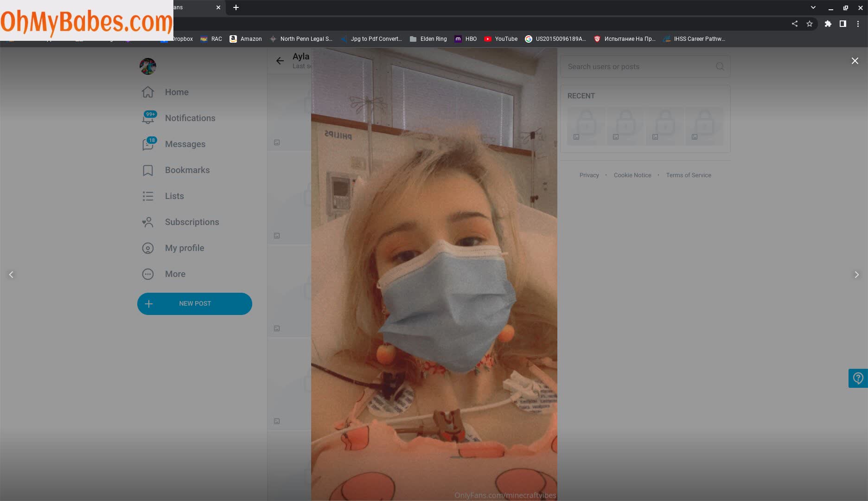Open the help widget question icon
The width and height of the screenshot is (868, 501).
coord(858,378)
